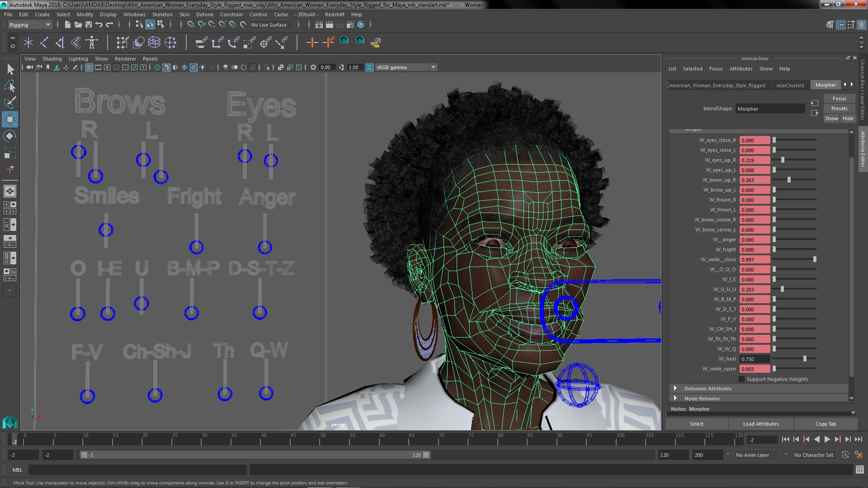Click the snap to grids magnet icon

191,24
